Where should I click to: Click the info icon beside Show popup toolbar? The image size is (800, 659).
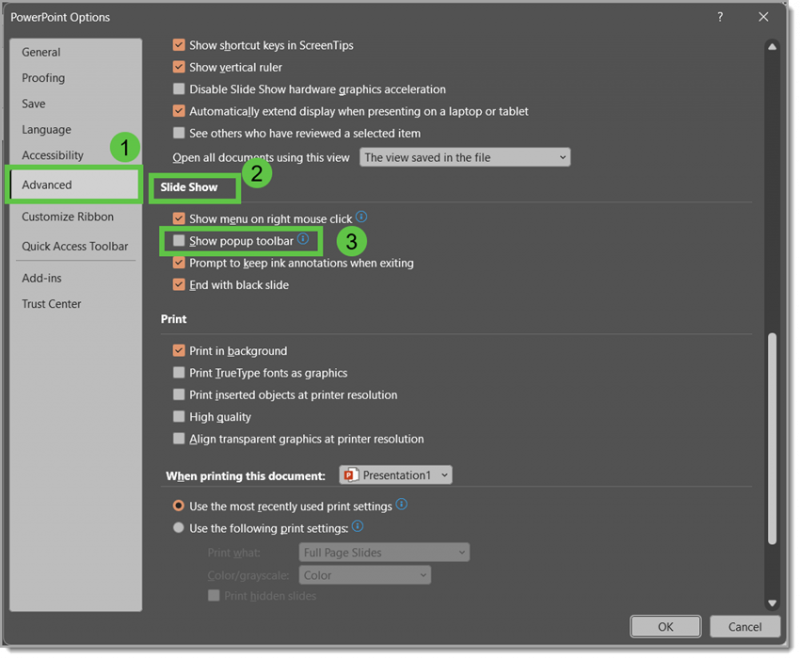[x=303, y=240]
